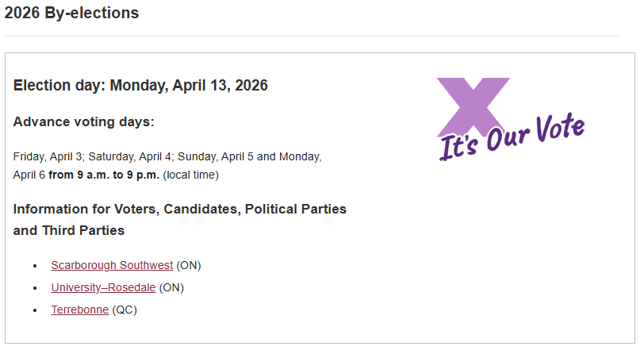644x354 pixels.
Task: Click the "Friday, April 3" advance voting date
Action: click(x=48, y=157)
